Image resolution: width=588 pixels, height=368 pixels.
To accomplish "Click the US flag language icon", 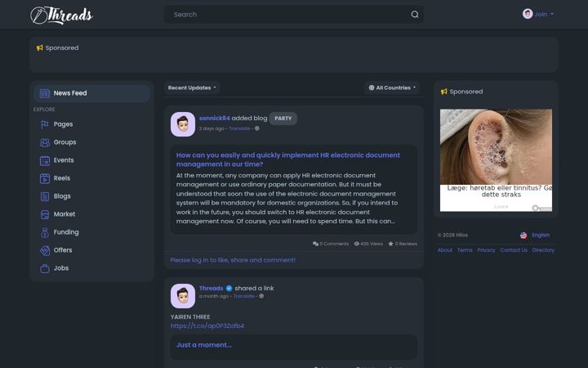I will coord(523,236).
